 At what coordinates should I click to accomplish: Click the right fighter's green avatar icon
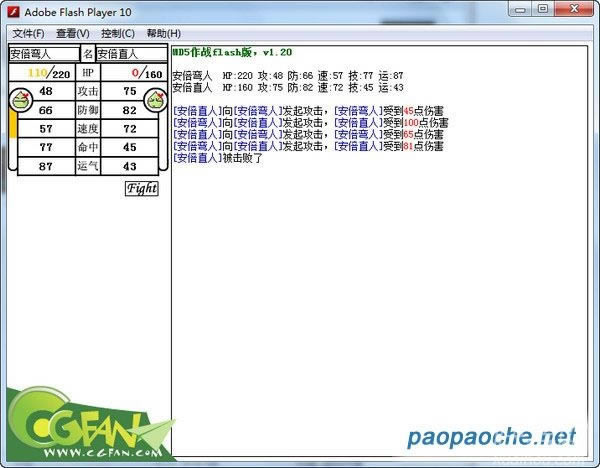[156, 100]
